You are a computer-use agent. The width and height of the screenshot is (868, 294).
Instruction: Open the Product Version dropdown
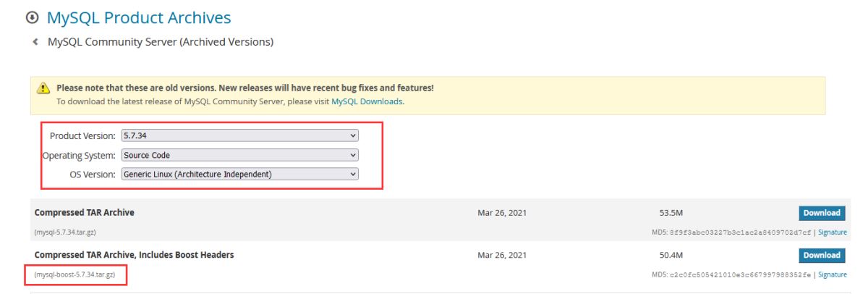point(239,135)
